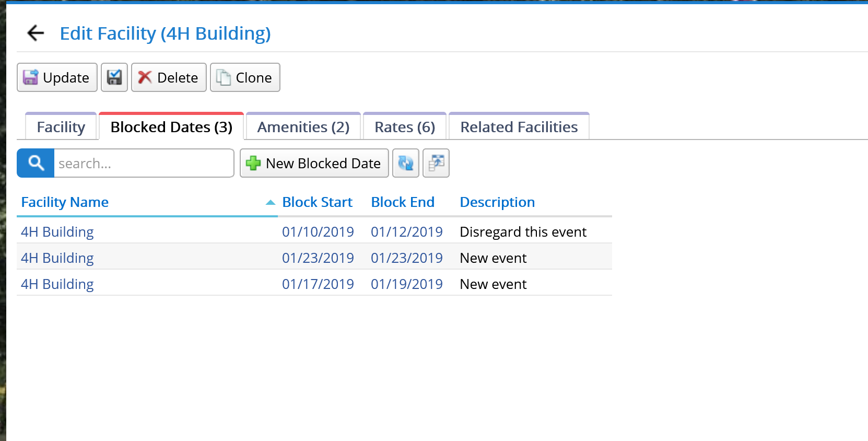Toggle the sort arrow on Facility Name column
This screenshot has width=868, height=441.
click(x=271, y=202)
